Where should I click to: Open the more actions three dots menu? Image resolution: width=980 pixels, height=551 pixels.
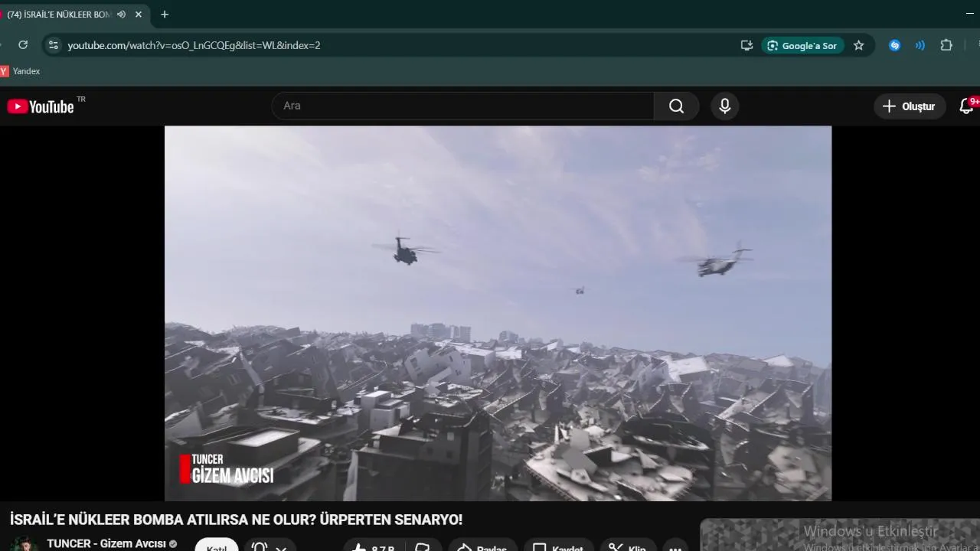click(675, 546)
